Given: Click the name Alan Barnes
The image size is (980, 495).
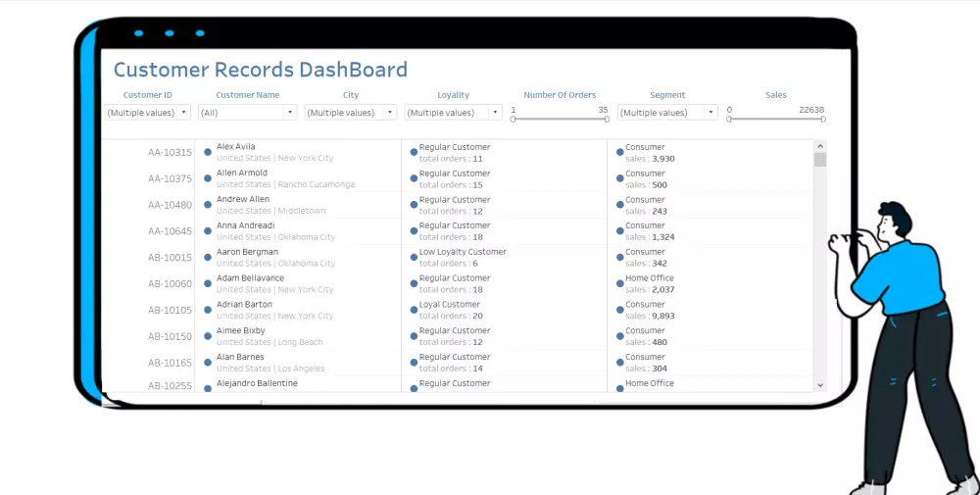Looking at the screenshot, I should pos(240,356).
